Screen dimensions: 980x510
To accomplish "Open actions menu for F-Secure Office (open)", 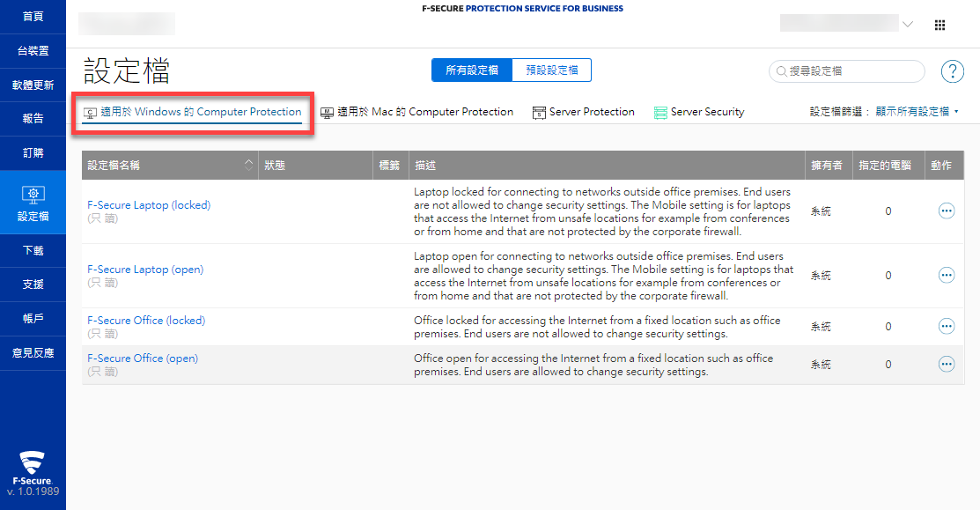I will pos(947,365).
